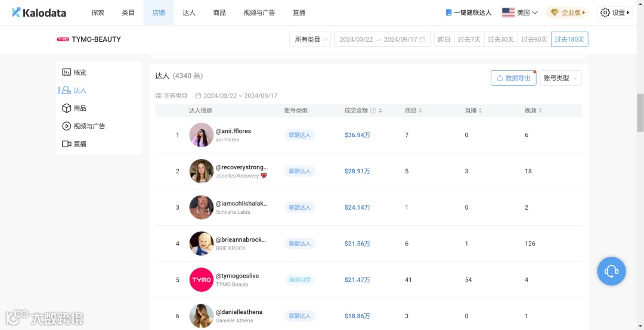Click the video play icon in sidebar
Image resolution: width=644 pixels, height=330 pixels.
click(x=67, y=126)
